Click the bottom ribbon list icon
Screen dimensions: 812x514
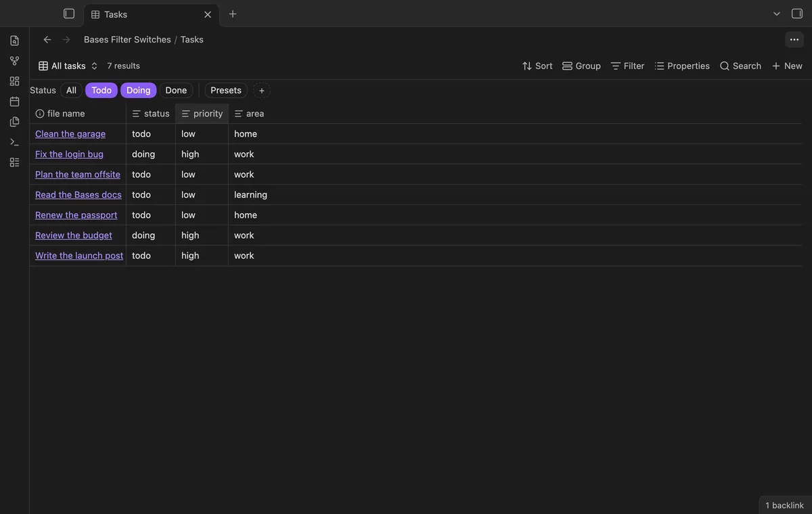point(14,162)
